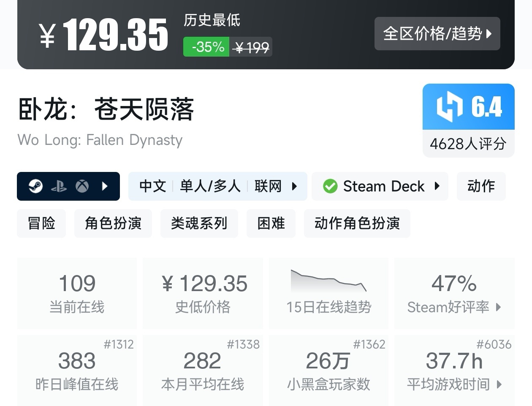Expand the platforms list arrow
Viewport: 532px width, 406px height.
coord(105,186)
